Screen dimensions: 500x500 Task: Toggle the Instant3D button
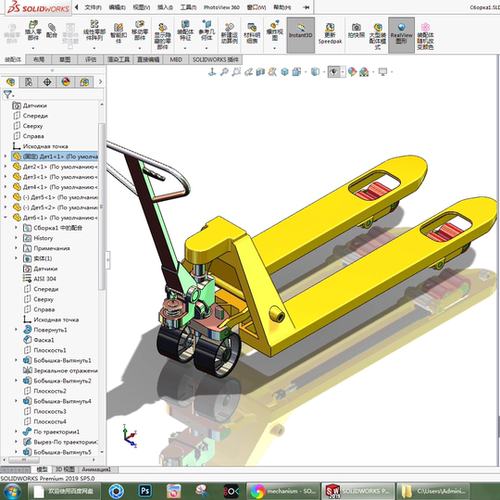301,35
